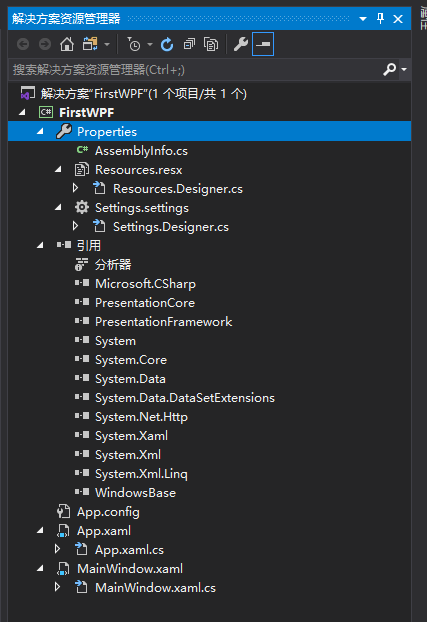
Task: Click the Home icon in toolbar
Action: coord(67,44)
